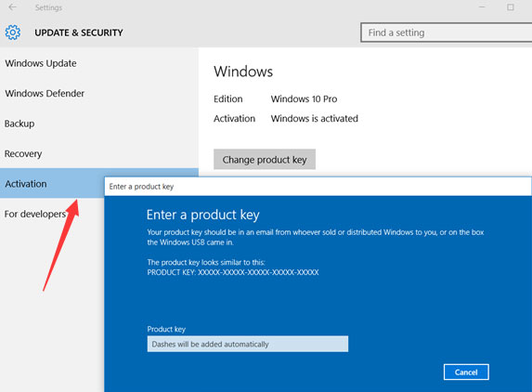This screenshot has width=532, height=392.
Task: Click the Windows is activated status text
Action: coord(315,119)
